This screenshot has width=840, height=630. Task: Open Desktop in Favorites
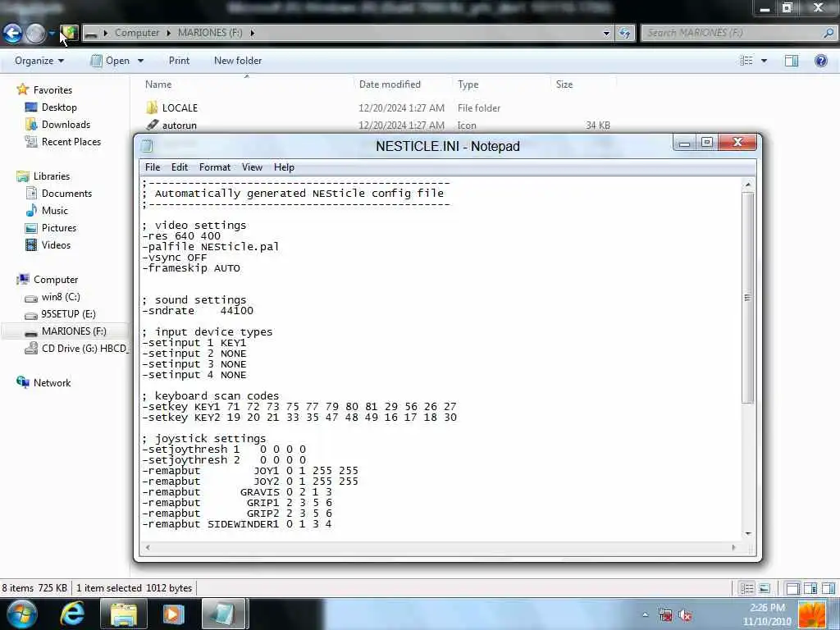pyautogui.click(x=59, y=107)
